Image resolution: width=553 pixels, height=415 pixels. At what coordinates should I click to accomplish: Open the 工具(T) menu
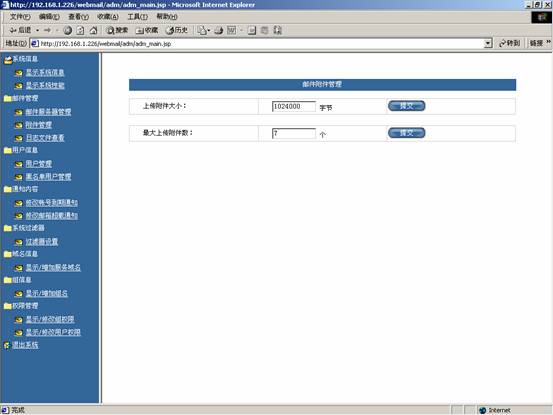point(137,17)
